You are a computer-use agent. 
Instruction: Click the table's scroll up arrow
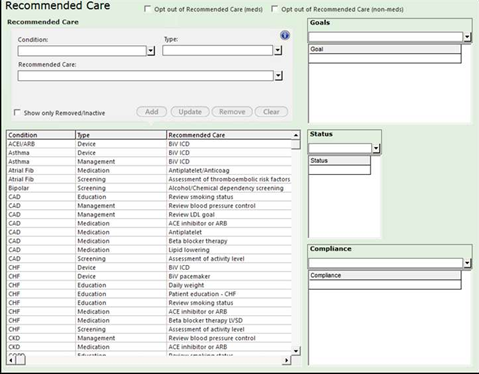296,135
